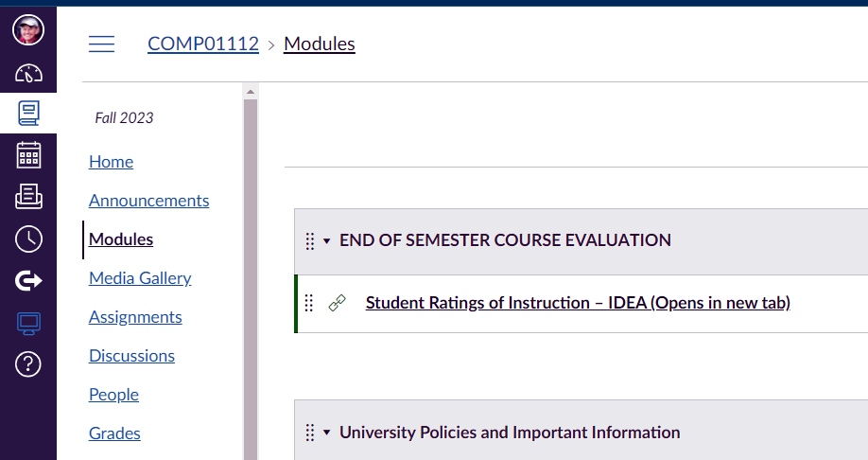Click the Courses book icon
This screenshot has height=460, width=868.
(28, 114)
